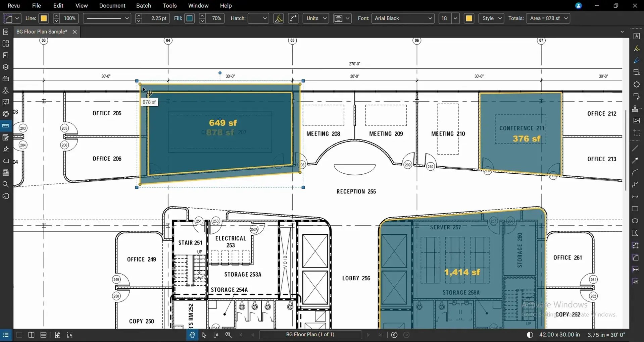Select the Snapshot tool
The height and width of the screenshot is (342, 644).
coord(636,133)
